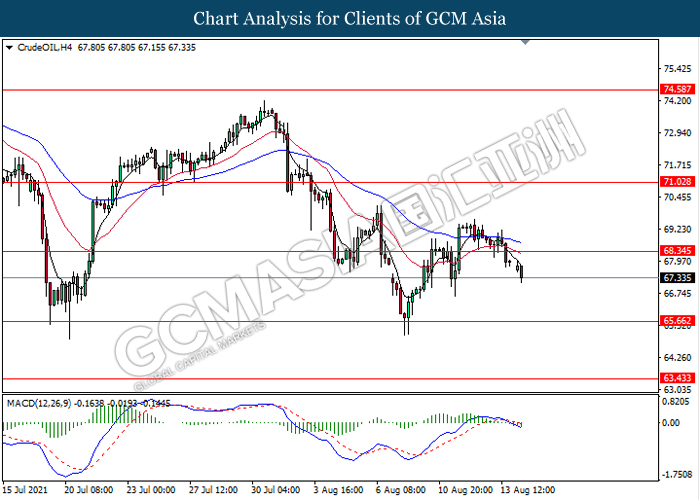Image resolution: width=700 pixels, height=500 pixels.
Task: Select the 74.587 resistance price label
Action: (x=677, y=89)
